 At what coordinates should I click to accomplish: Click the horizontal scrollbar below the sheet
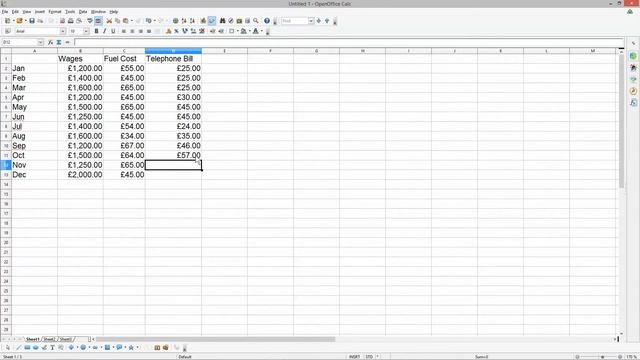[216, 339]
